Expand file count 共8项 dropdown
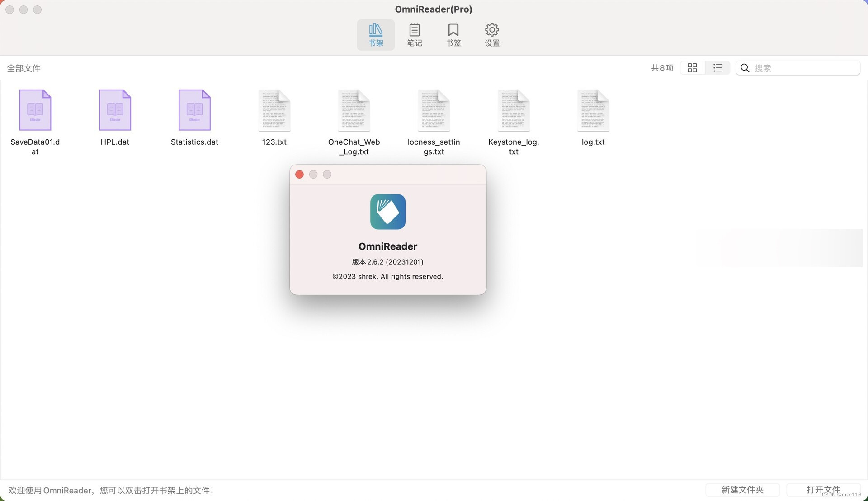Viewport: 868px width, 501px height. point(662,67)
